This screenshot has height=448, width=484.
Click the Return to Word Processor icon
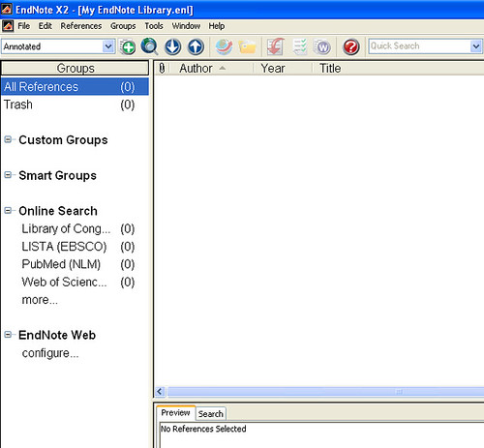coord(322,46)
